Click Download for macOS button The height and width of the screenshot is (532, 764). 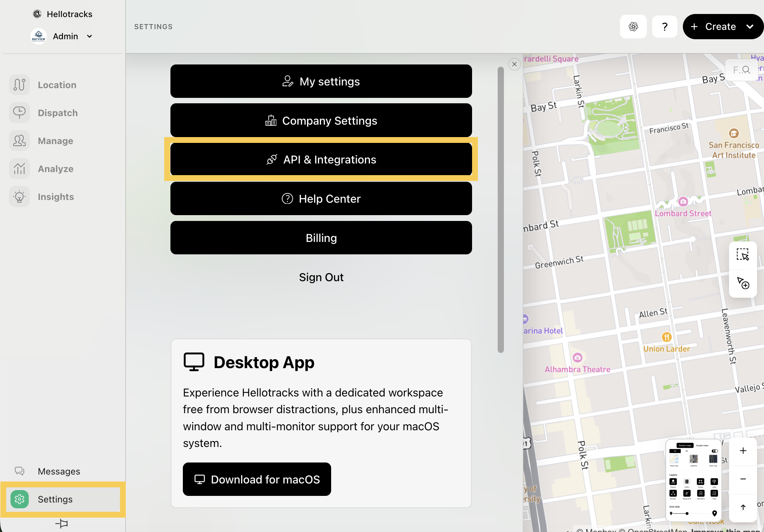(x=257, y=479)
